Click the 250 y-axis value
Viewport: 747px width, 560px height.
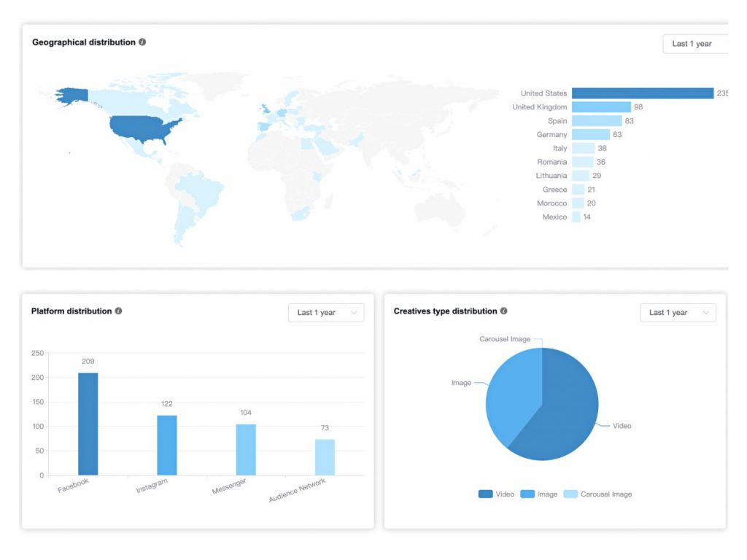(38, 354)
